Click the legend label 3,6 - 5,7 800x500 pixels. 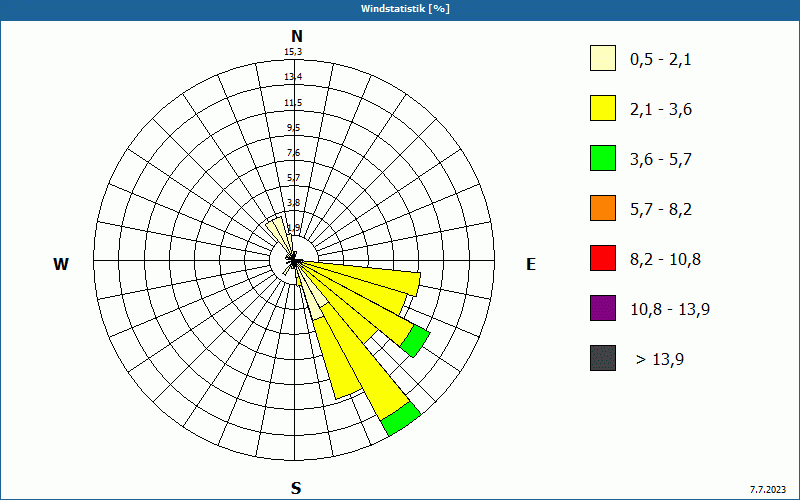coord(661,160)
